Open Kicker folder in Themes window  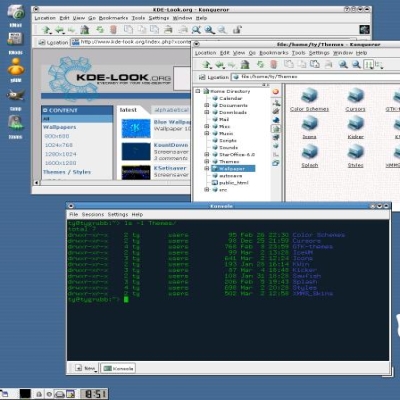pyautogui.click(x=356, y=128)
